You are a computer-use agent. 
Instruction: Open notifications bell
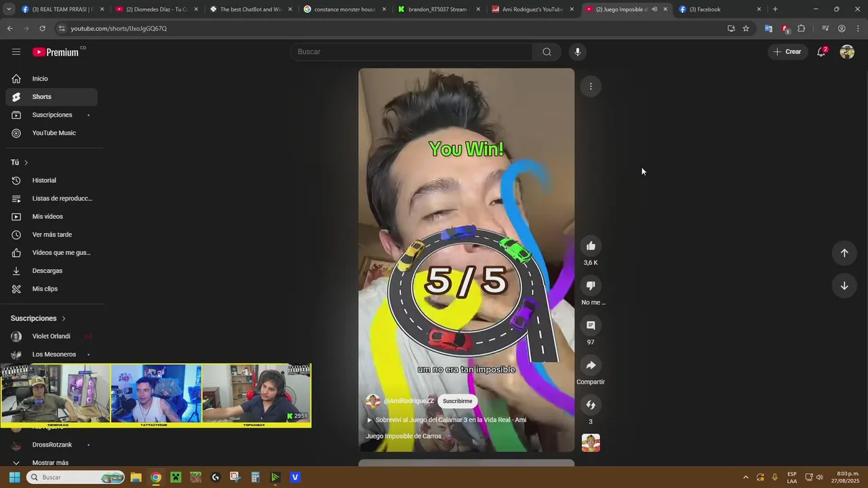(x=821, y=52)
